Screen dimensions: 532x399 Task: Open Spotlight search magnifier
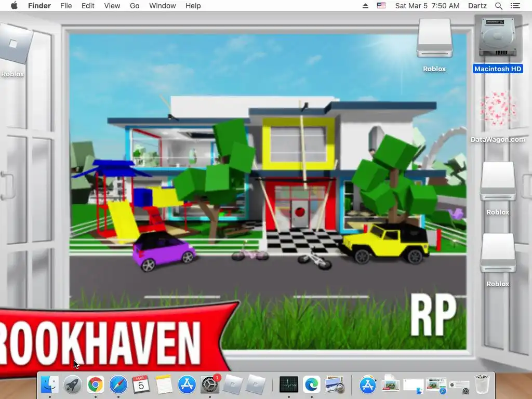(x=499, y=6)
